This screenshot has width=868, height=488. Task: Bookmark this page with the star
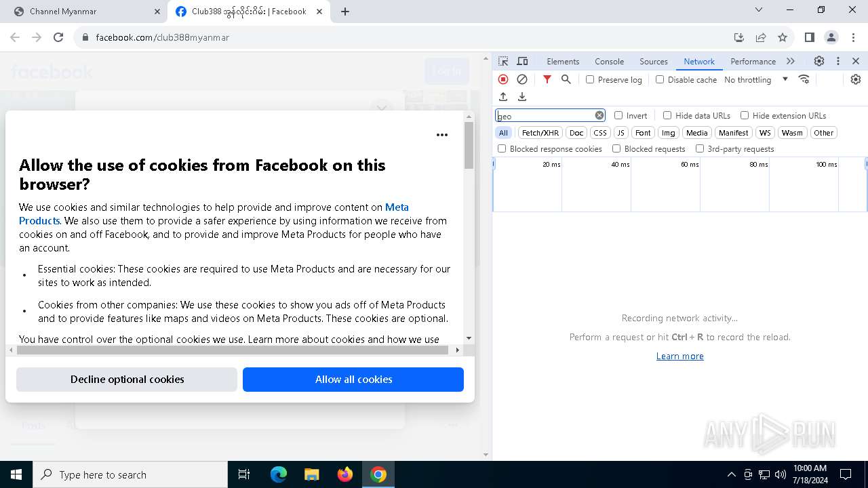tap(783, 37)
